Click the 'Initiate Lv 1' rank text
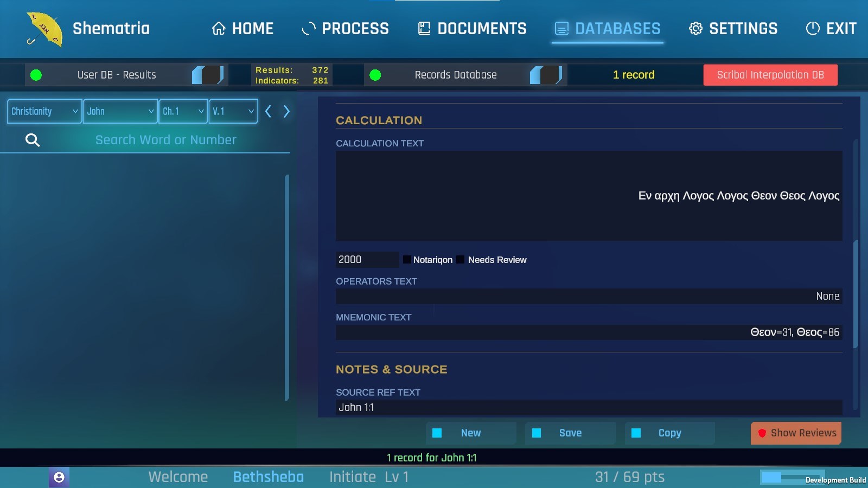Viewport: 868px width, 488px height. point(369,477)
